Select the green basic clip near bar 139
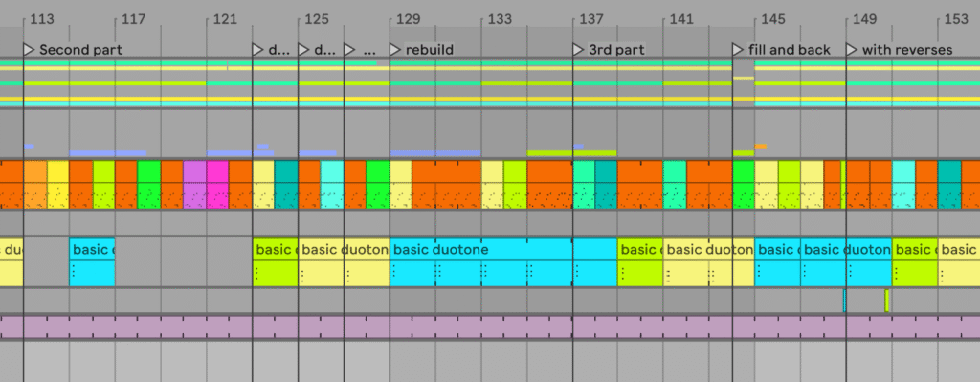This screenshot has width=980, height=382. (640, 262)
